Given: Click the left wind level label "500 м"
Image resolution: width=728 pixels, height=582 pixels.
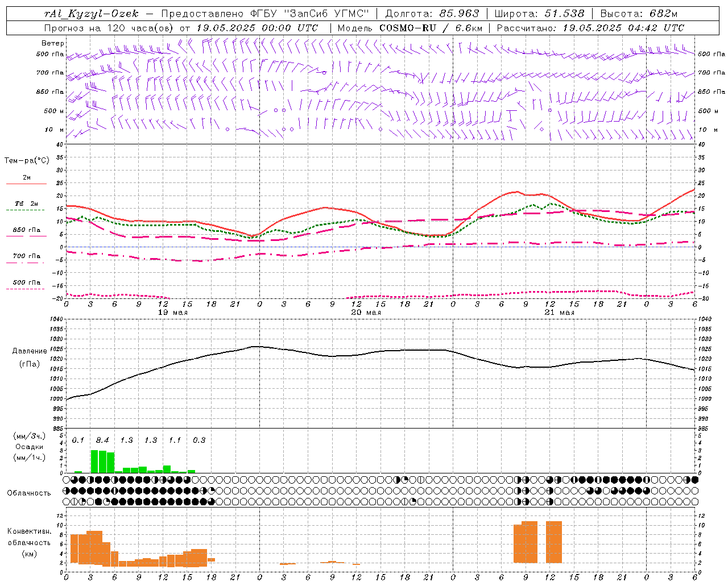Looking at the screenshot, I should coord(54,111).
